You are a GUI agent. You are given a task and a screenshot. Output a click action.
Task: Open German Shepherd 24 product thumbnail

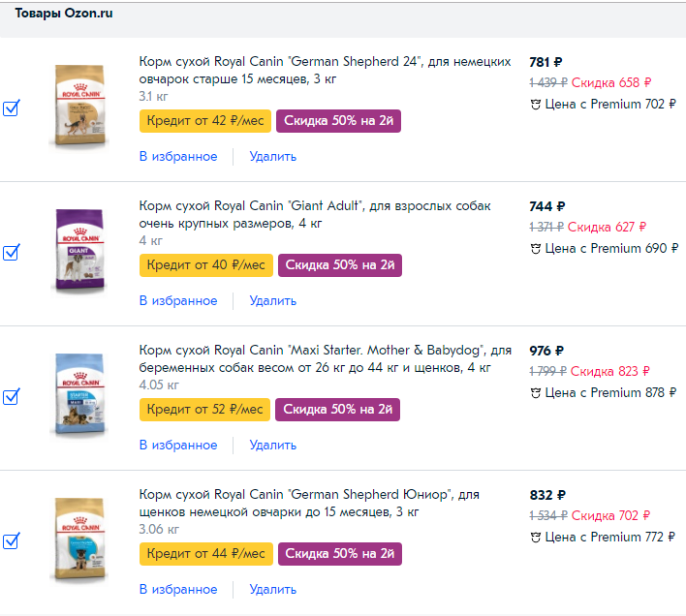pyautogui.click(x=79, y=108)
